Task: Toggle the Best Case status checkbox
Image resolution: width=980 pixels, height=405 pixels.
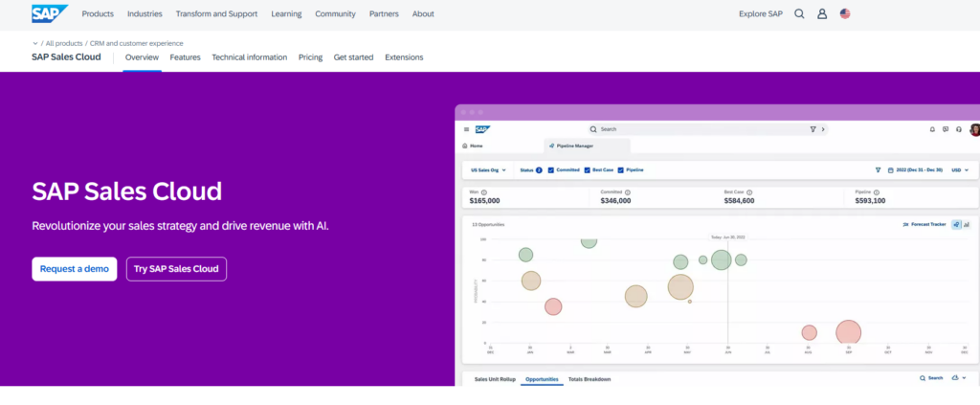Action: 587,170
